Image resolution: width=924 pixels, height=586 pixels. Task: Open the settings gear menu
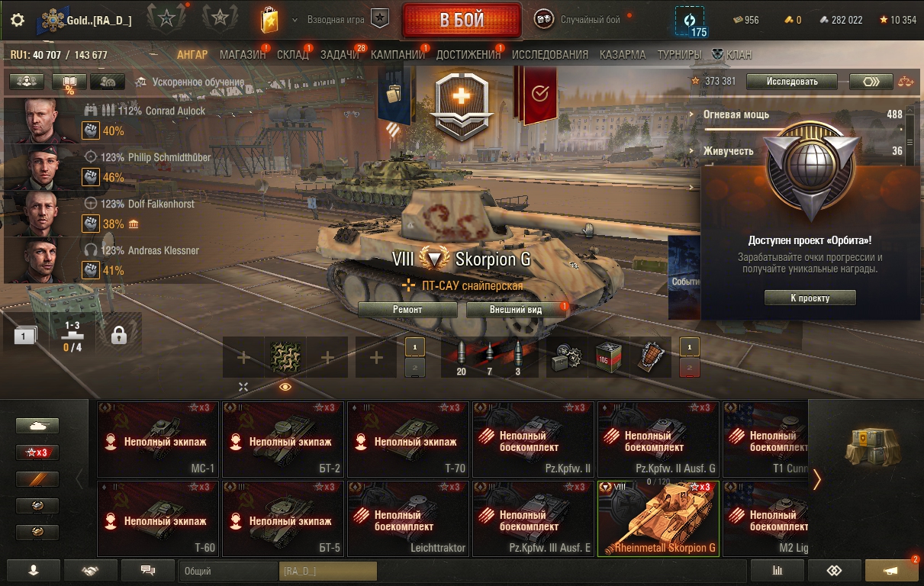(x=18, y=20)
